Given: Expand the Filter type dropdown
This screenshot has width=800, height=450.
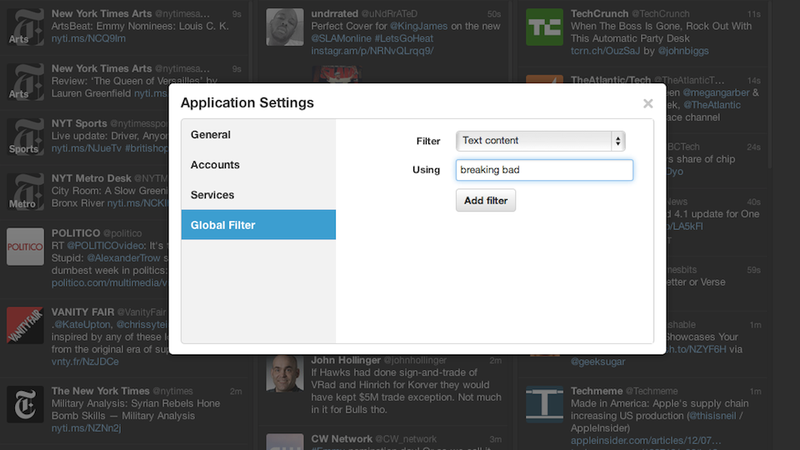Looking at the screenshot, I should [540, 141].
